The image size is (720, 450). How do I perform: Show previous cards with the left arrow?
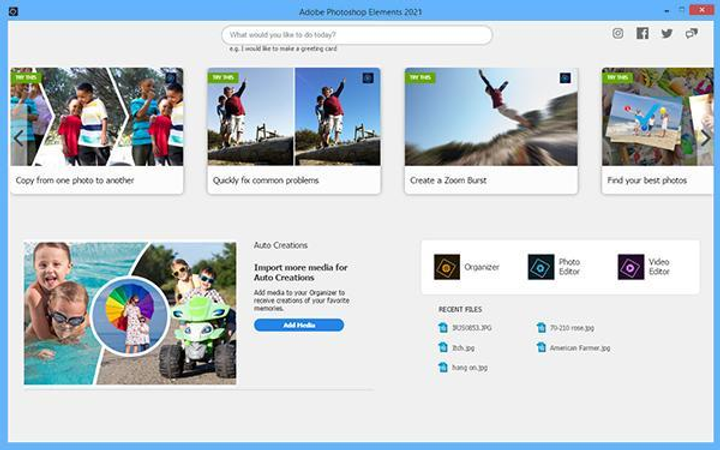tap(18, 138)
